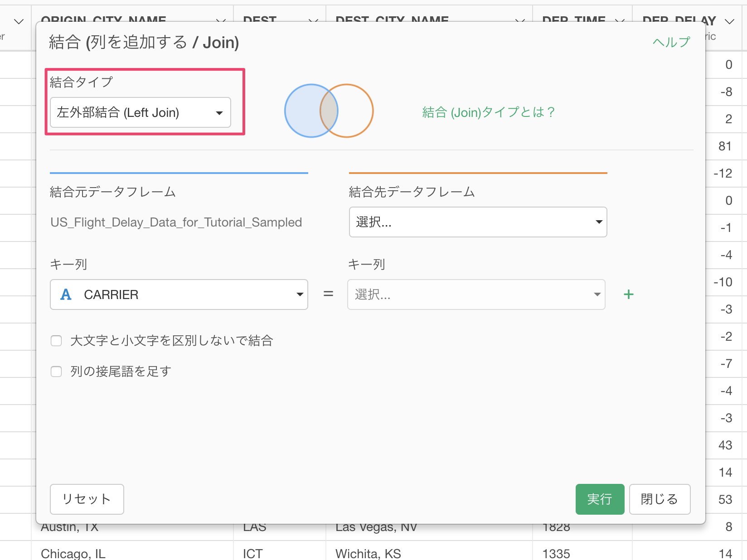Screen dimensions: 747x560
Task: Open ORIGIN_CITY_NAME column header menu chevron
Action: pyautogui.click(x=221, y=21)
